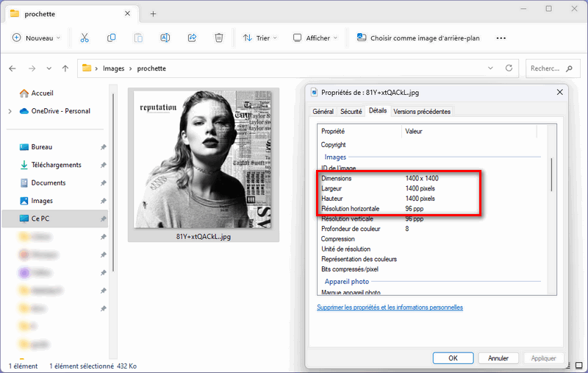
Task: Close the Propriétés dialog
Action: [x=560, y=92]
